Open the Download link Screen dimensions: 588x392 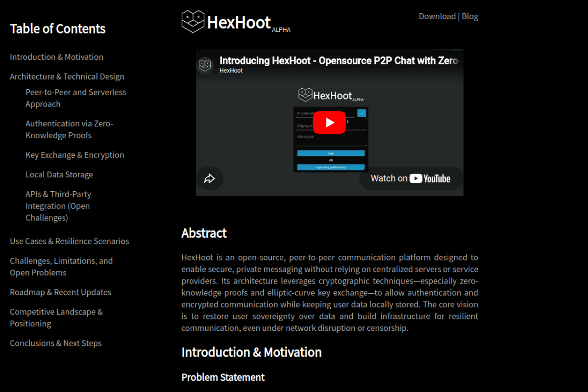(x=437, y=16)
